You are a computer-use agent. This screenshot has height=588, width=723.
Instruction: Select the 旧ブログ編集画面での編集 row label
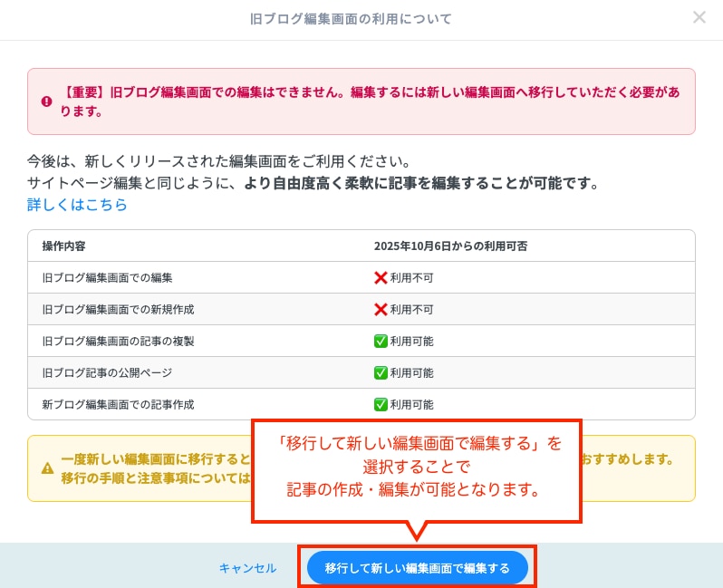pos(107,277)
